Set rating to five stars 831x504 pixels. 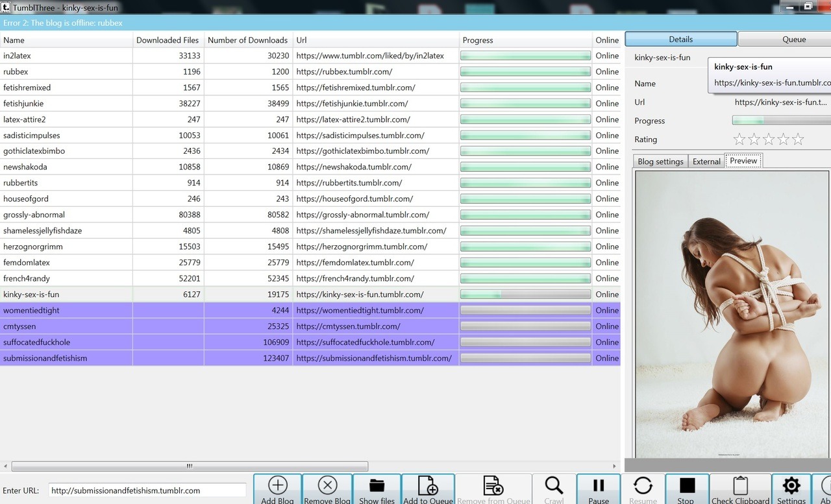click(798, 139)
